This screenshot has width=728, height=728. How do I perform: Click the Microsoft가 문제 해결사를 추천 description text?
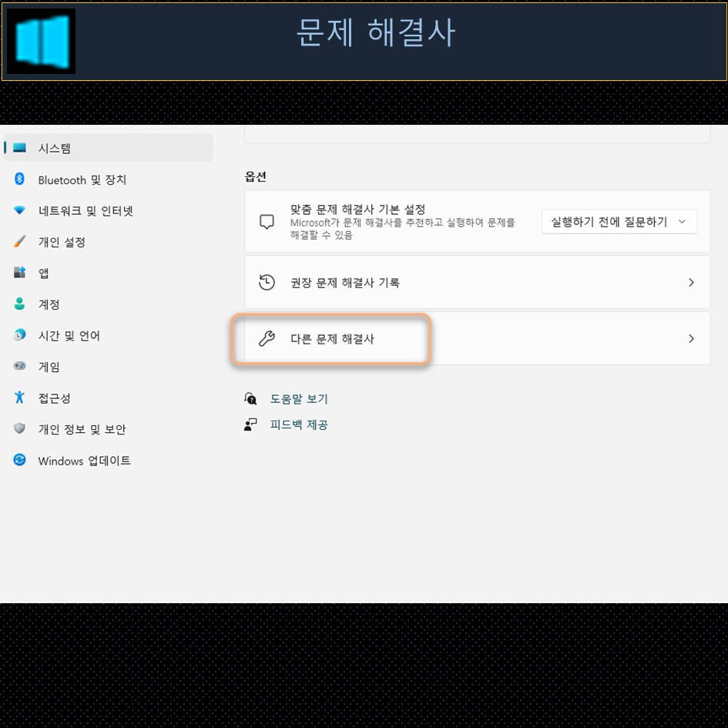[403, 229]
